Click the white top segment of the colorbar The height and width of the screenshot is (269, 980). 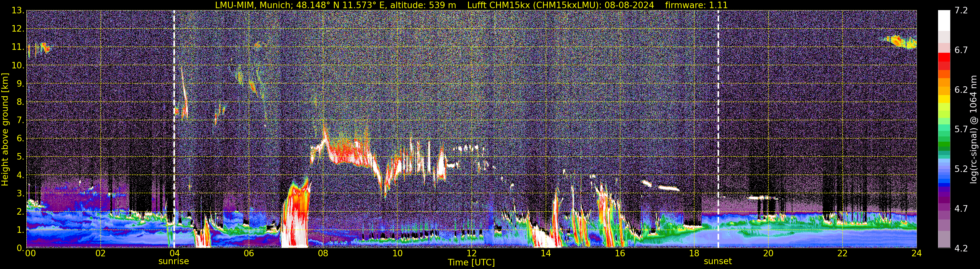[x=944, y=20]
